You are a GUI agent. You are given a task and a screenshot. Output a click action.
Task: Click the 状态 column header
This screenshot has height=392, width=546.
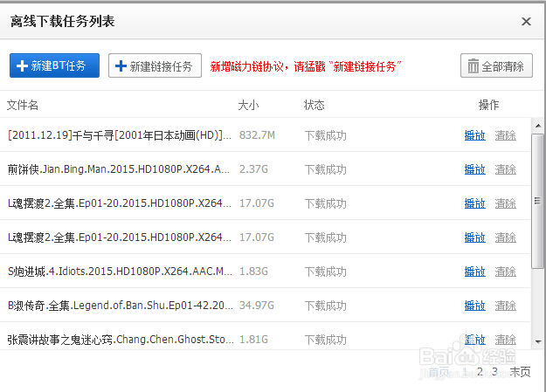point(314,105)
